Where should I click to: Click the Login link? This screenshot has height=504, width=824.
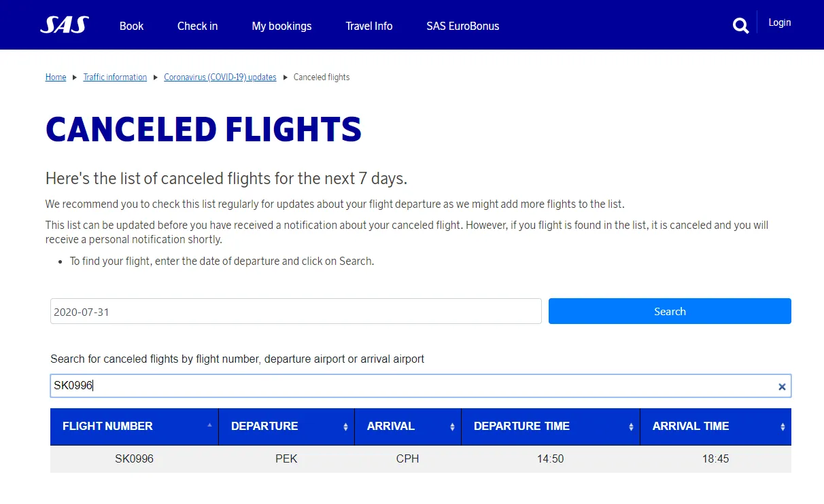pyautogui.click(x=779, y=22)
